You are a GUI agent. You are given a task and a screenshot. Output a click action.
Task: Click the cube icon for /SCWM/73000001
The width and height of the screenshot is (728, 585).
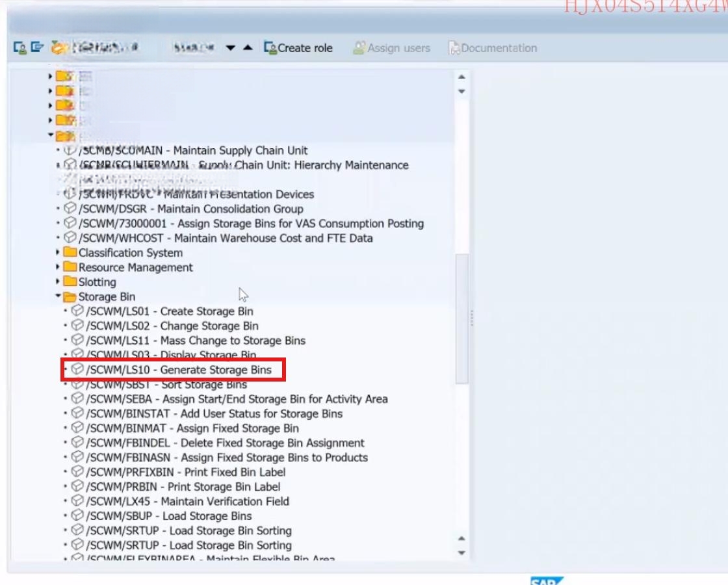pyautogui.click(x=70, y=223)
